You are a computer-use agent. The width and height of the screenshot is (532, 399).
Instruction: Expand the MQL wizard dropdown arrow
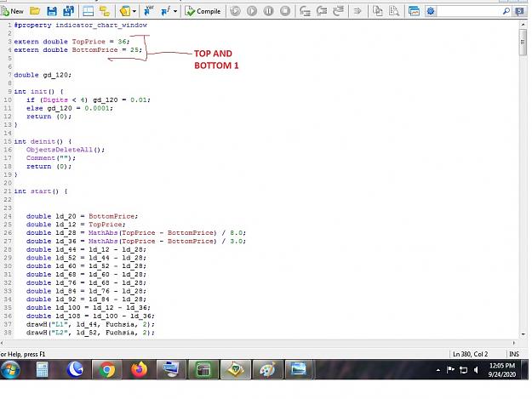click(134, 11)
